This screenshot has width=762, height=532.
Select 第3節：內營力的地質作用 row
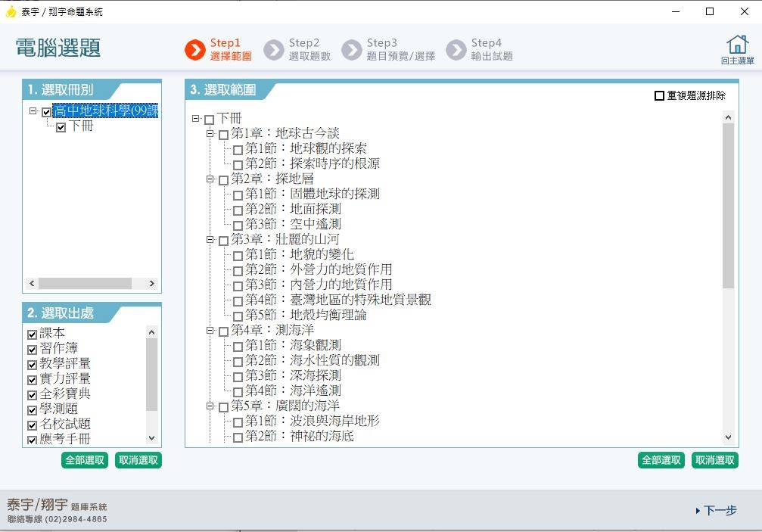(x=319, y=285)
